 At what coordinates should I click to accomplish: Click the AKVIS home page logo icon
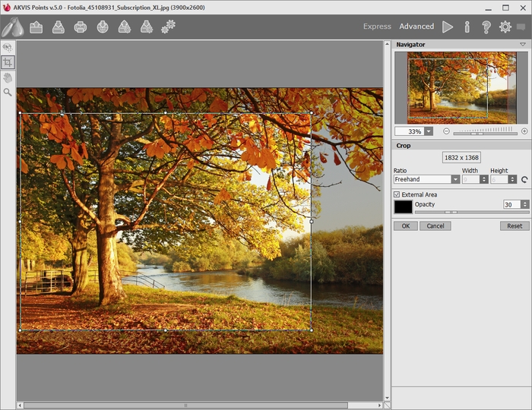coord(12,27)
